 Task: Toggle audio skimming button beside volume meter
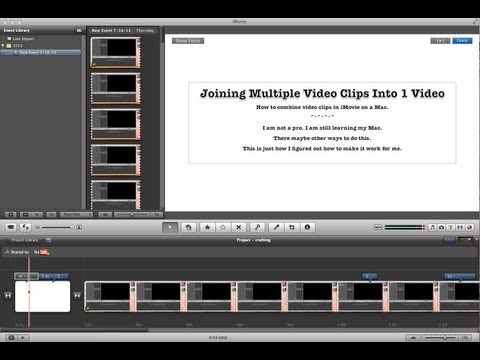(378, 227)
